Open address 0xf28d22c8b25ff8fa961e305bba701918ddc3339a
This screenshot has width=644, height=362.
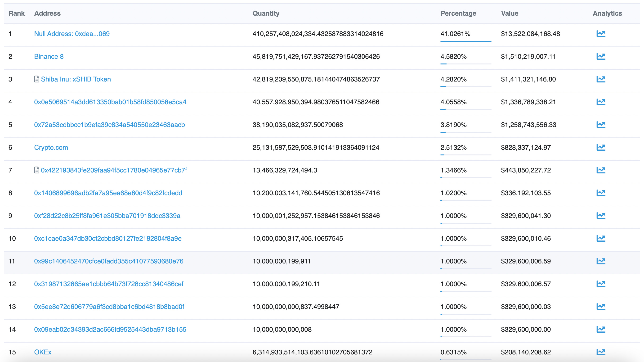(107, 216)
